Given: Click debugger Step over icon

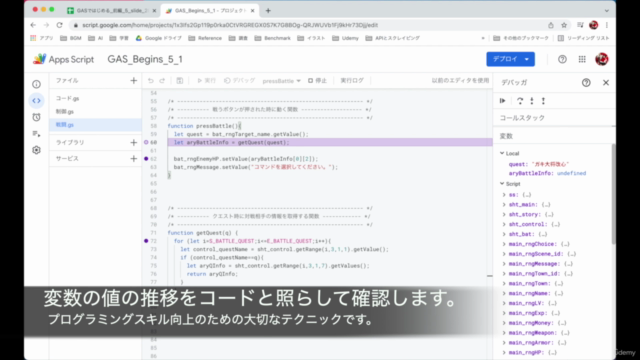Looking at the screenshot, I should (520, 101).
